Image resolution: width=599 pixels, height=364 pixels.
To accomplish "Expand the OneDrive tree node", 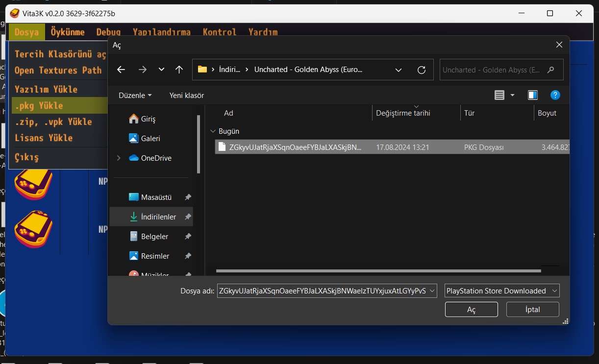I will click(118, 158).
